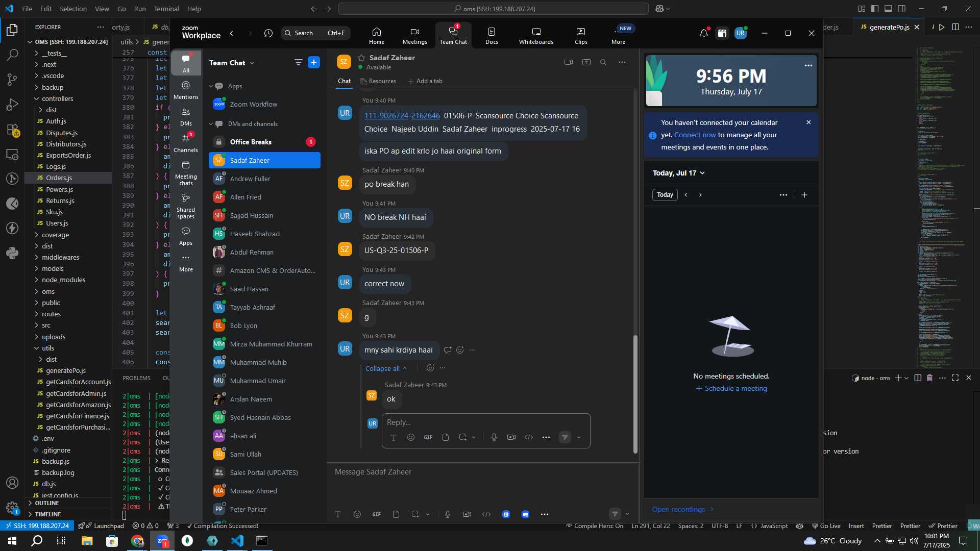The height and width of the screenshot is (551, 980).
Task: Click Connect now calendar link
Action: (x=695, y=135)
